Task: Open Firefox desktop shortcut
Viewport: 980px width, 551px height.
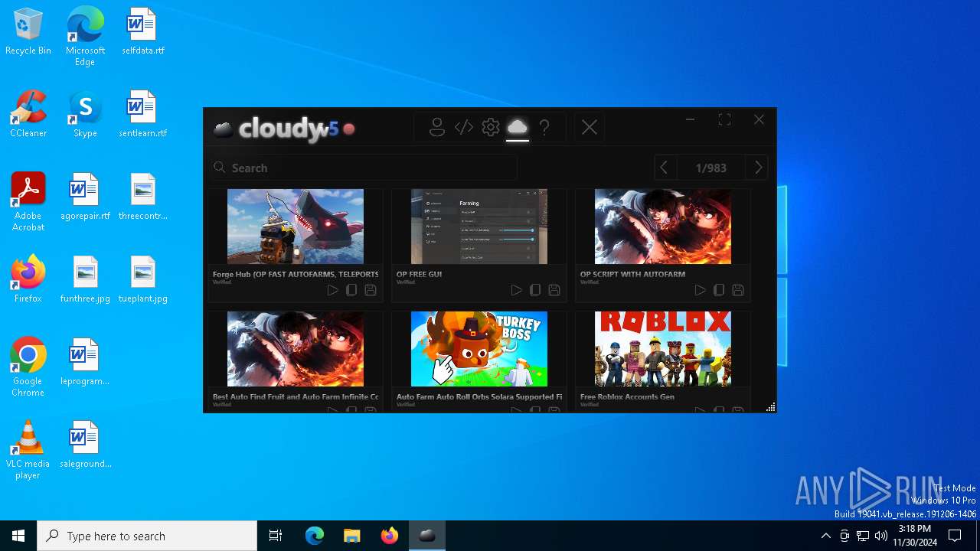Action: pyautogui.click(x=28, y=280)
